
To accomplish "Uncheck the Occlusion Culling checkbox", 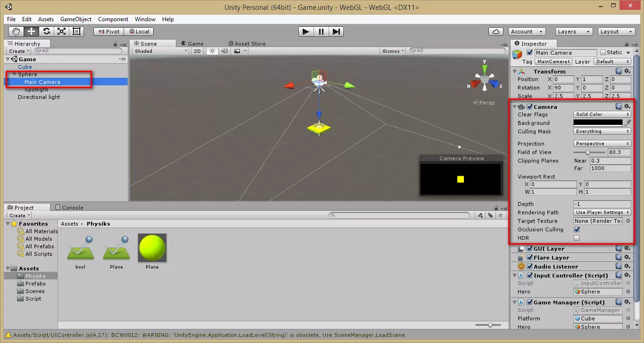I will [576, 229].
